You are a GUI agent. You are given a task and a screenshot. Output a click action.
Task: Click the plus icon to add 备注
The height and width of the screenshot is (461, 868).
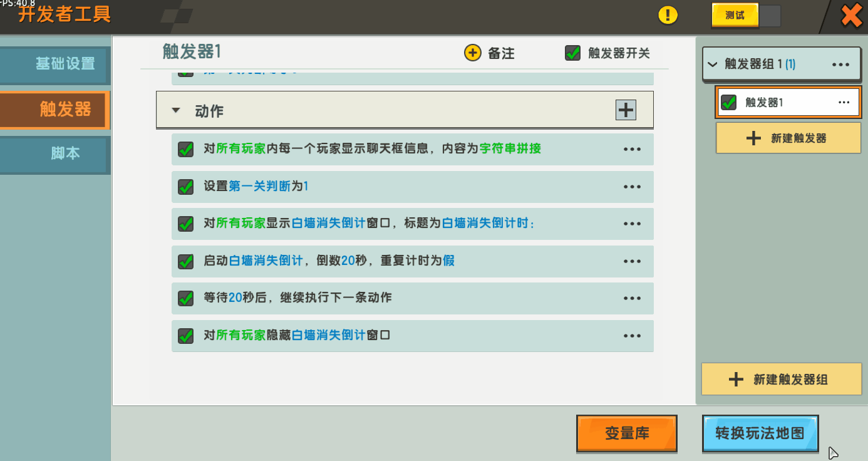click(x=472, y=53)
